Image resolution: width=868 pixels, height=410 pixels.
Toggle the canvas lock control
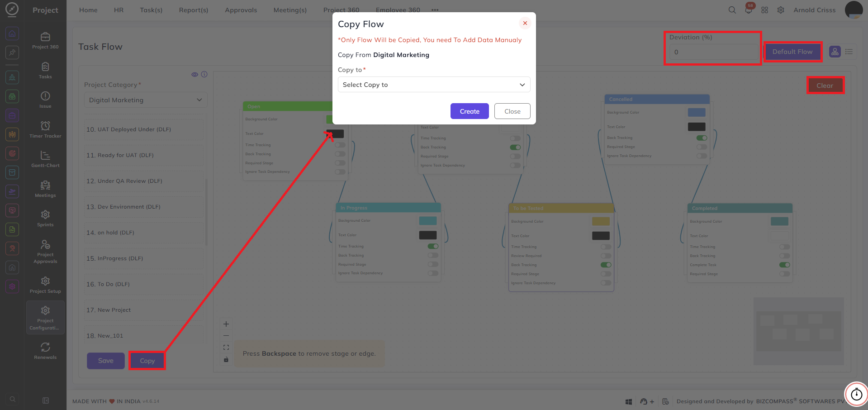(226, 359)
